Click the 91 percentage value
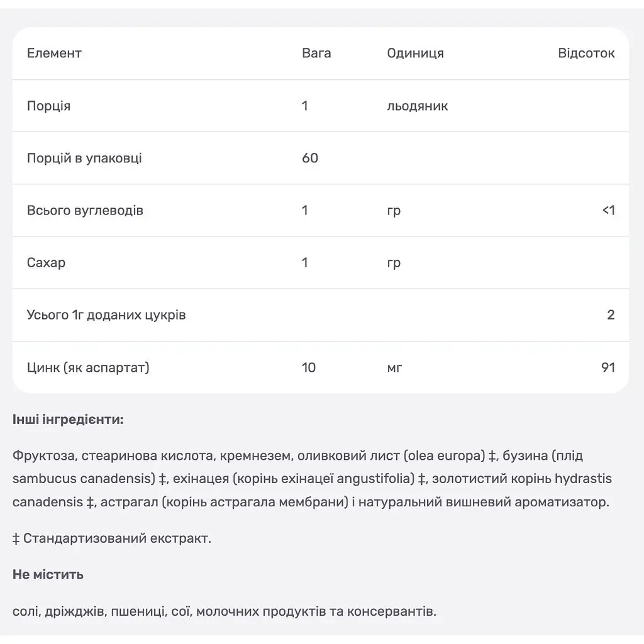The width and height of the screenshot is (644, 644). [x=608, y=367]
